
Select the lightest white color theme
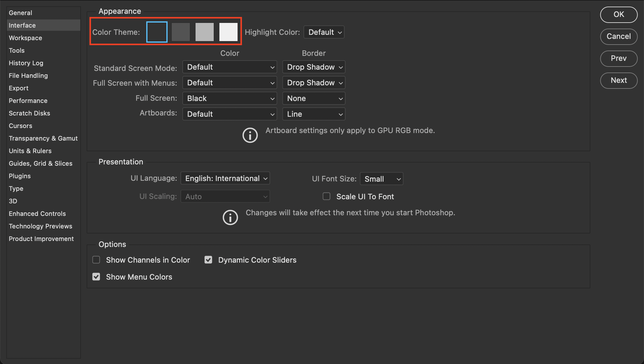[x=228, y=32]
